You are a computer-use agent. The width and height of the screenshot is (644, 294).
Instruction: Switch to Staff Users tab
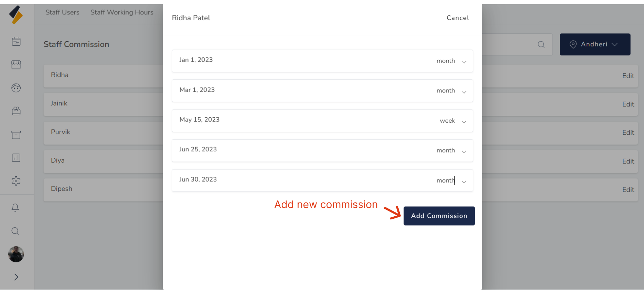[x=62, y=12]
